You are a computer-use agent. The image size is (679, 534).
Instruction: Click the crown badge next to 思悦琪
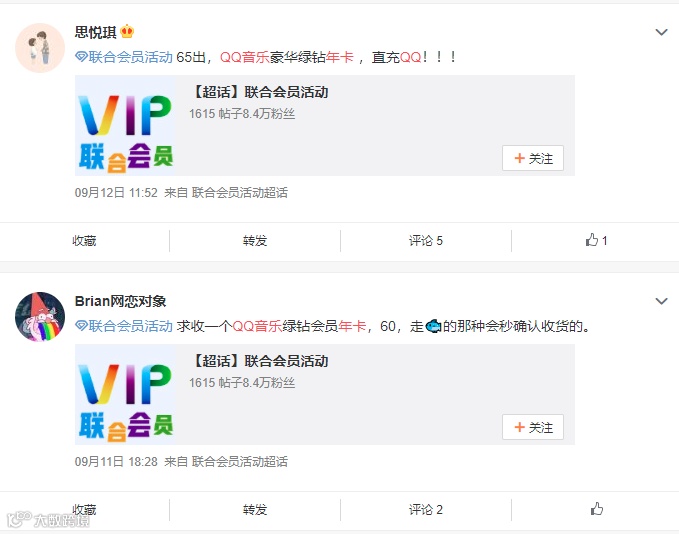point(127,31)
